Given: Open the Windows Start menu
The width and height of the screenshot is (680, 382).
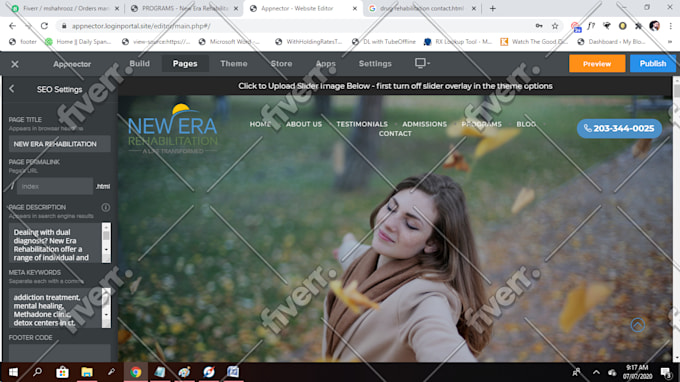Looking at the screenshot, I should tap(13, 372).
